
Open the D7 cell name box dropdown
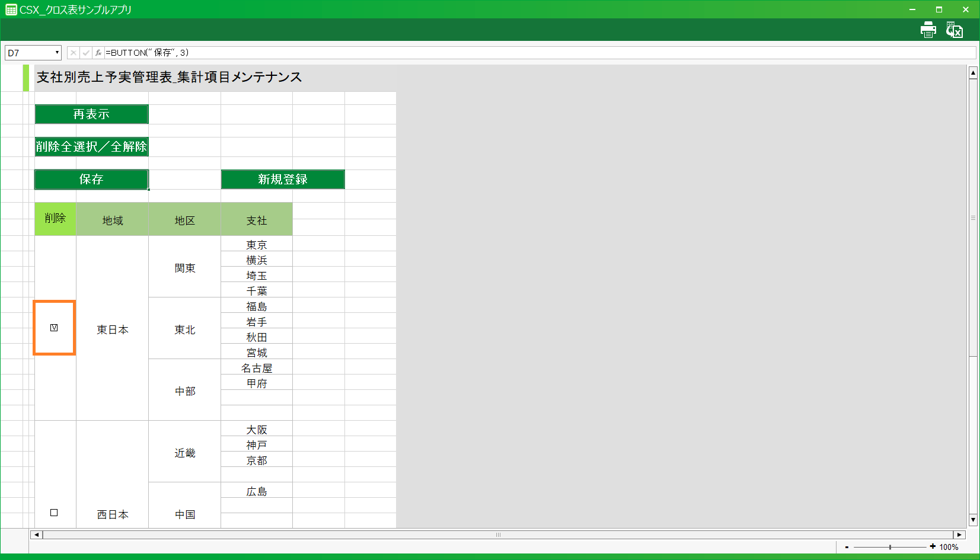[57, 53]
